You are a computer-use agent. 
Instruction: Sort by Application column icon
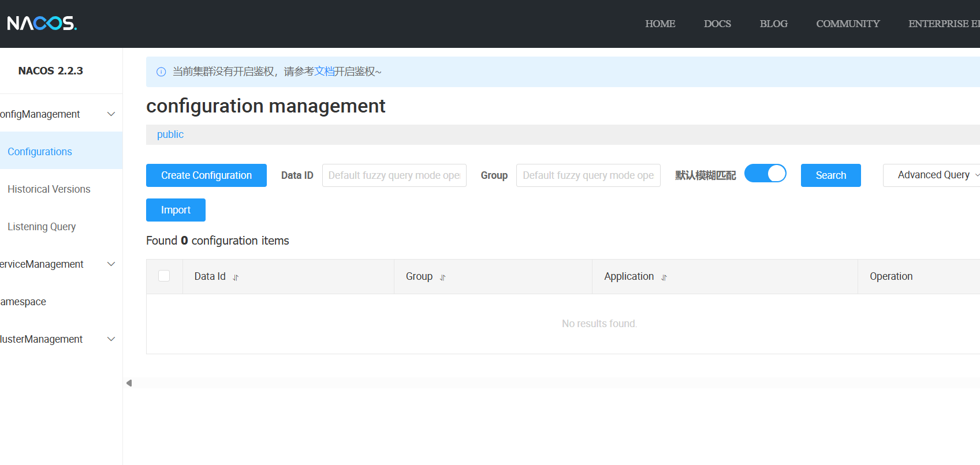pyautogui.click(x=664, y=277)
